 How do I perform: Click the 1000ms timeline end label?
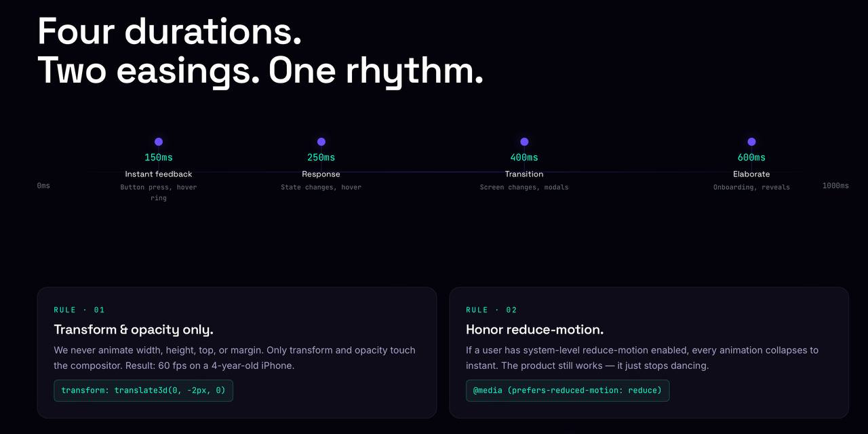[835, 186]
